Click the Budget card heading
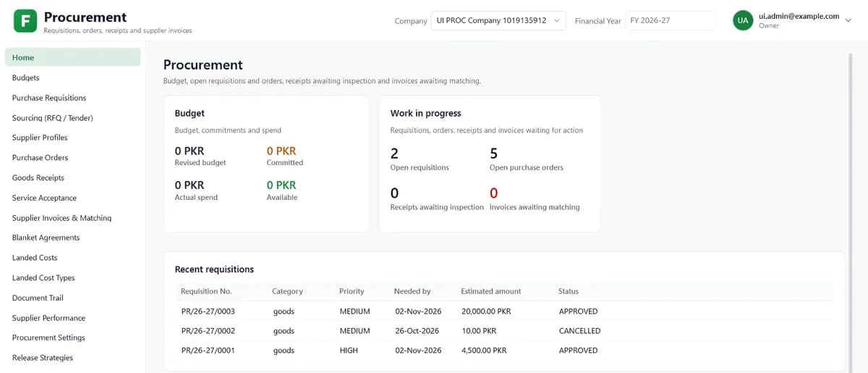The height and width of the screenshot is (373, 868). click(190, 114)
